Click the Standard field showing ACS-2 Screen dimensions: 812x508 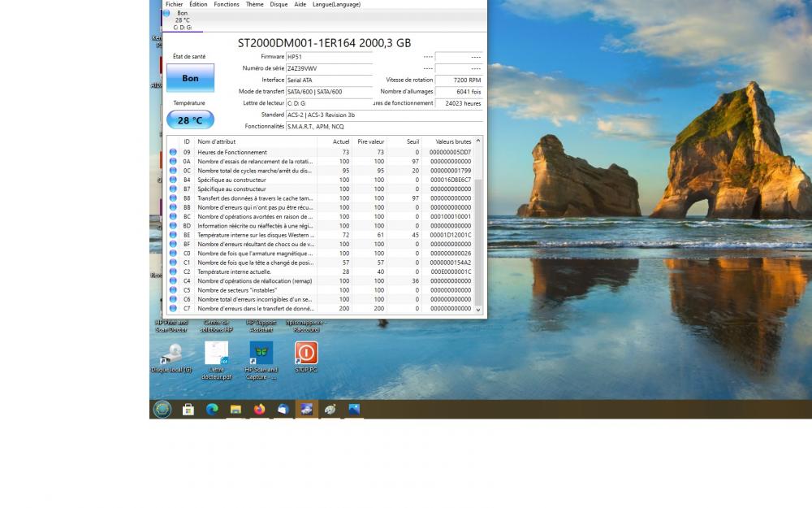coord(384,115)
